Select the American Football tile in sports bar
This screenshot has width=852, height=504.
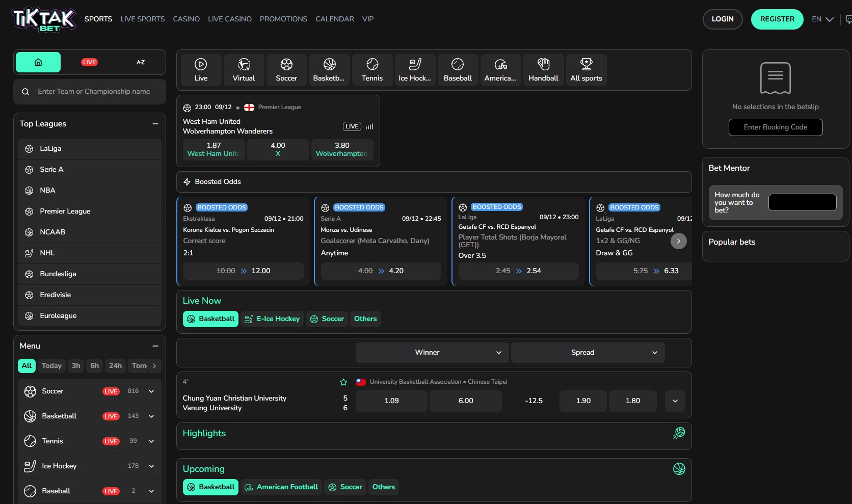[500, 70]
